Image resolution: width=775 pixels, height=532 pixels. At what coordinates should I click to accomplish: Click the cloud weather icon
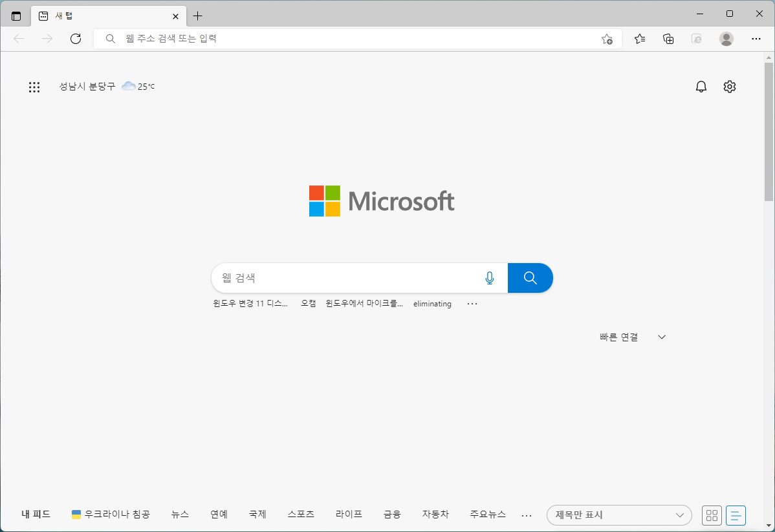(129, 86)
